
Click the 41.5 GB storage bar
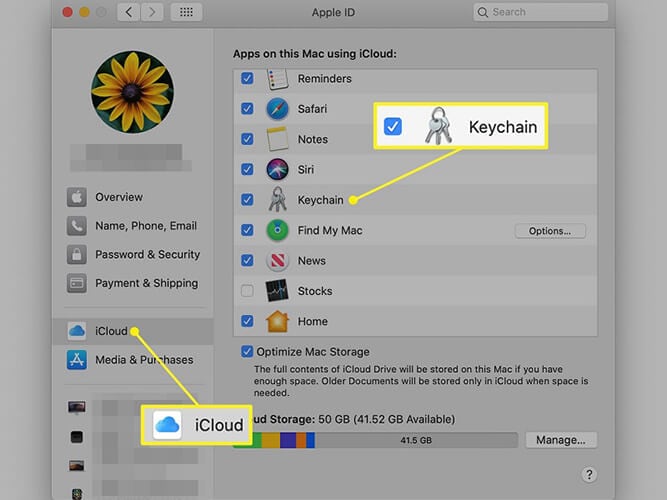416,440
